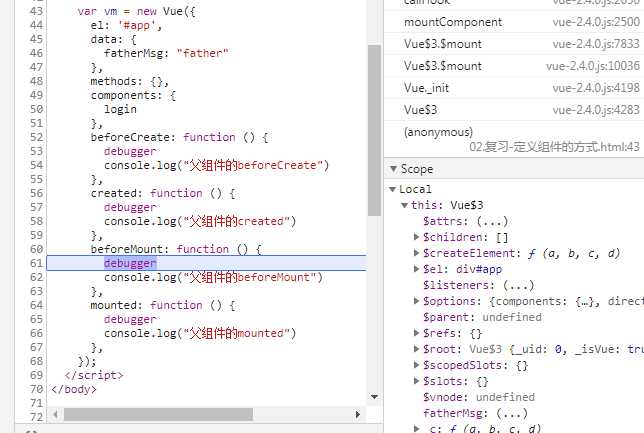Click the $vnode: undefined property
Image resolution: width=644 pixels, height=433 pixels.
point(479,397)
